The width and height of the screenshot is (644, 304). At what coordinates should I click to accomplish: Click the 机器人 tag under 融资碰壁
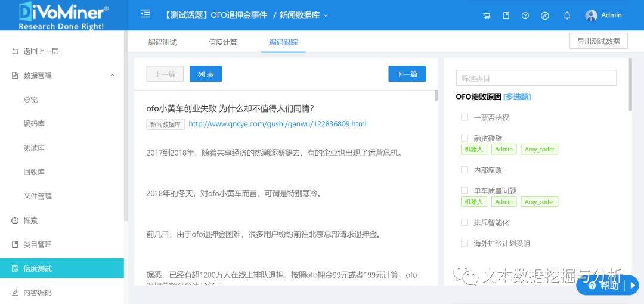474,150
